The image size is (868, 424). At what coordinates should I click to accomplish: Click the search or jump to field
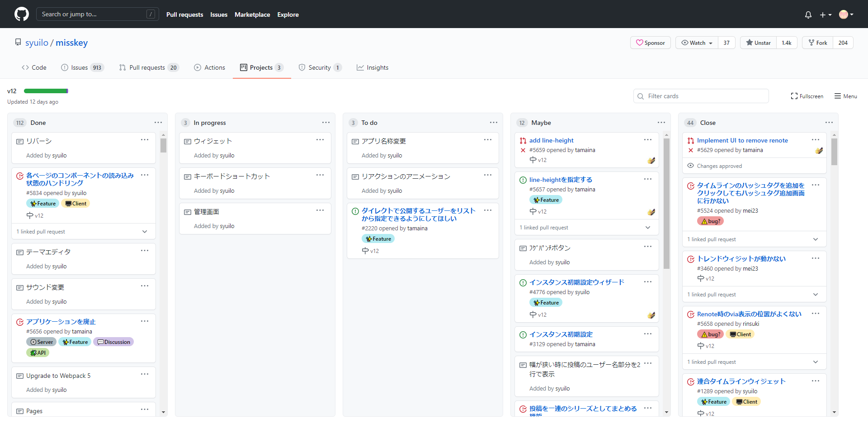(97, 14)
